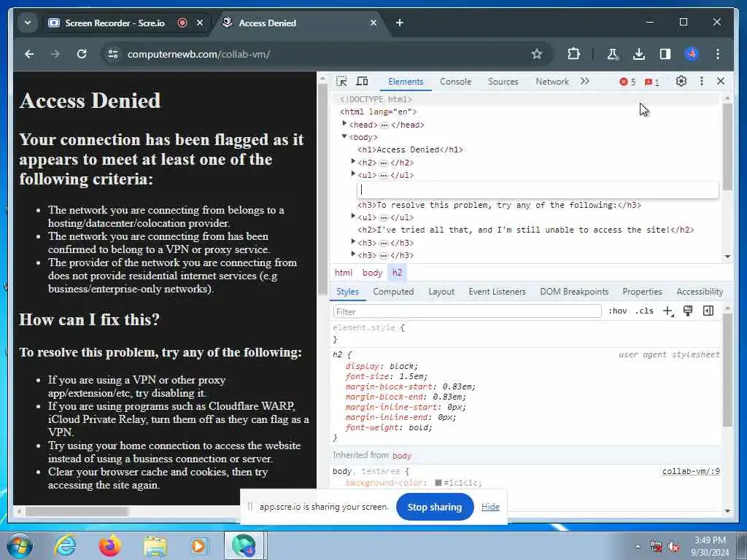Open the Event Listeners tab
The image size is (747, 560).
497,292
